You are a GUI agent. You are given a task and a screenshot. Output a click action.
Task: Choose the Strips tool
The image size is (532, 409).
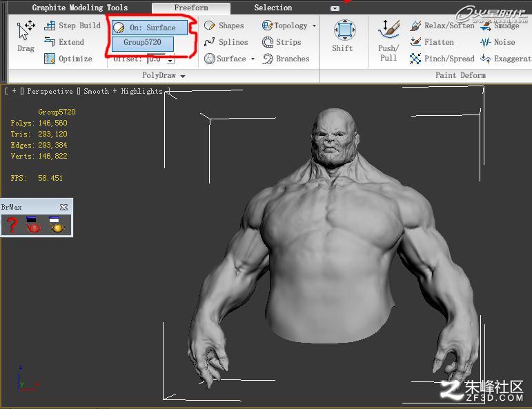click(x=282, y=42)
